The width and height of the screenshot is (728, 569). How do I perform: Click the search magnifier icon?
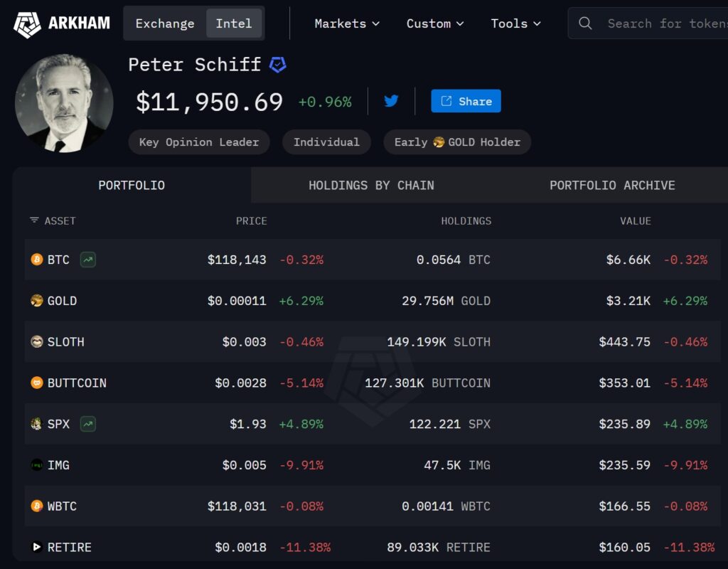click(585, 23)
